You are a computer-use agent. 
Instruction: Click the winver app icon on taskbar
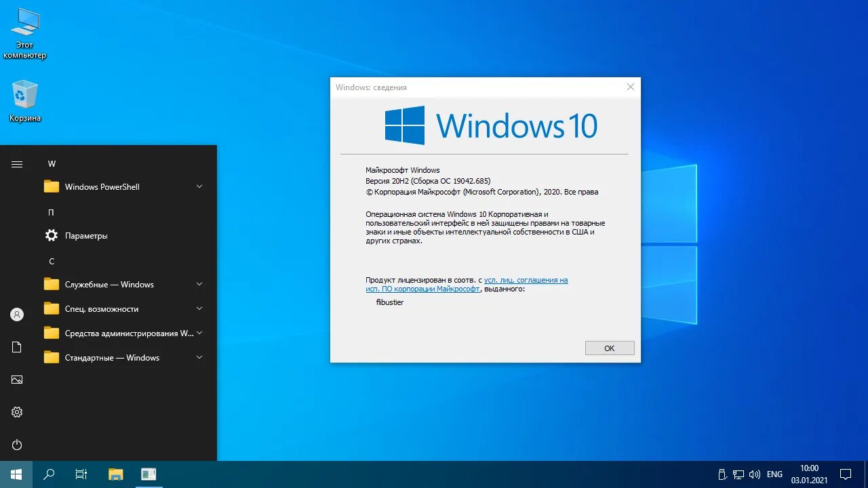(x=149, y=474)
